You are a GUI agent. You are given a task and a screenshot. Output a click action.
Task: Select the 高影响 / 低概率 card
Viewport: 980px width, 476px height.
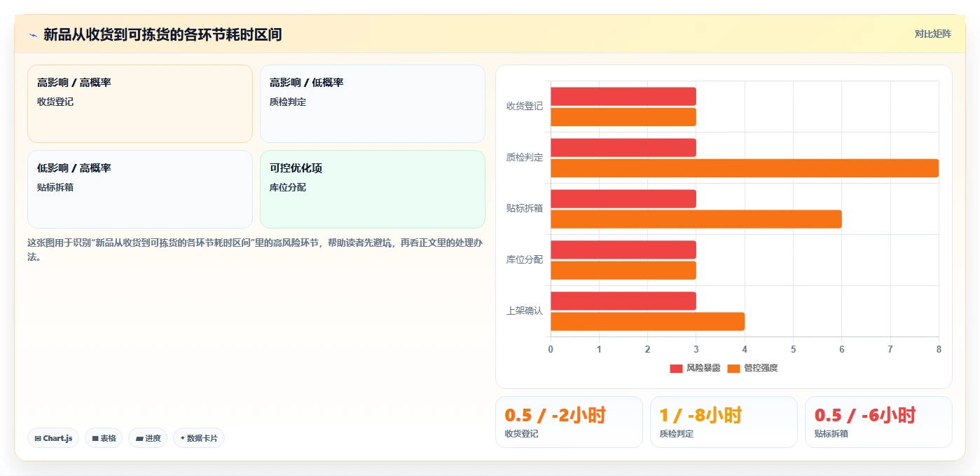tap(373, 104)
